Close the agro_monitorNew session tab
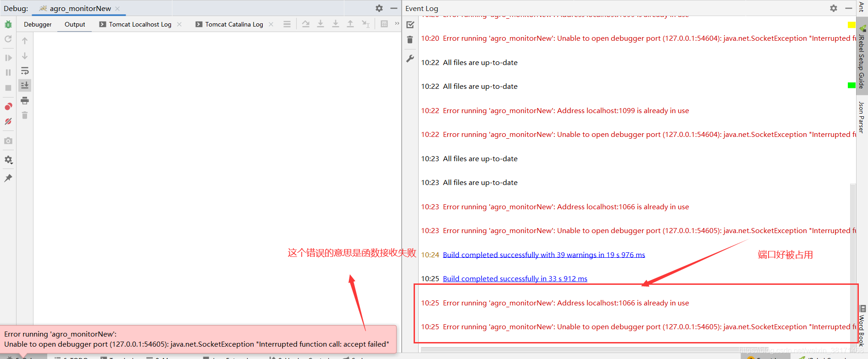Screen dimensions: 868x359 117,8
